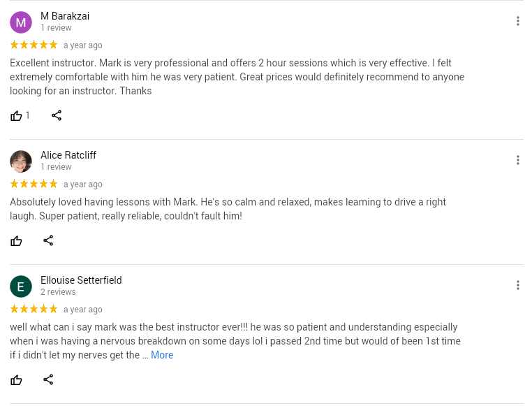This screenshot has height=406, width=532.
Task: Open more options for Ellouise Setterfield's review
Action: (x=517, y=285)
